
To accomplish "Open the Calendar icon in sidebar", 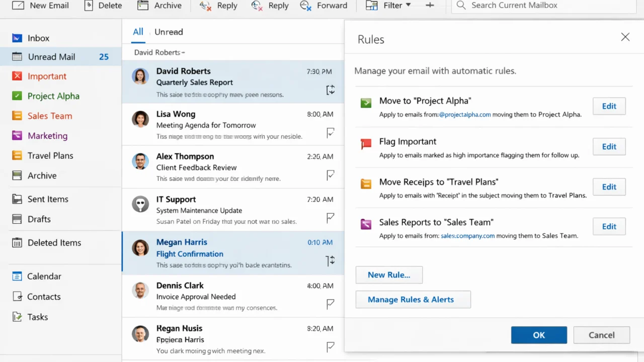I will click(17, 276).
